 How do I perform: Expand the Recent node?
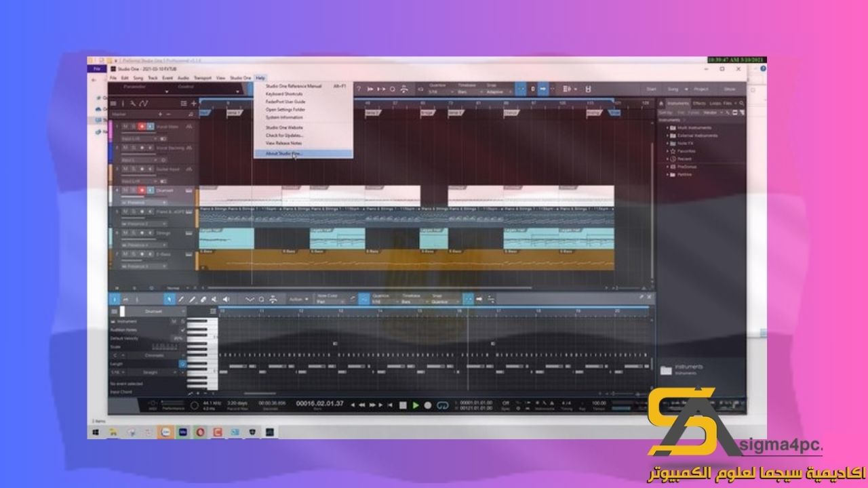[668, 159]
